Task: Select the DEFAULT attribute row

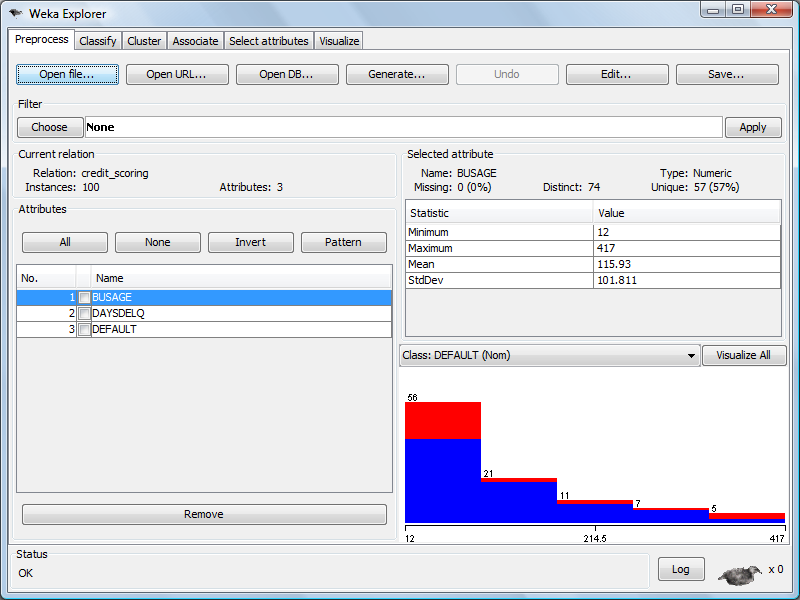Action: [204, 330]
